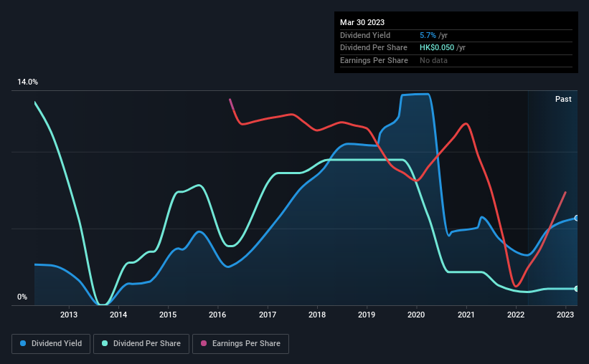Click the Mar 30 2023 tooltip date
The height and width of the screenshot is (364, 589).
click(x=362, y=22)
